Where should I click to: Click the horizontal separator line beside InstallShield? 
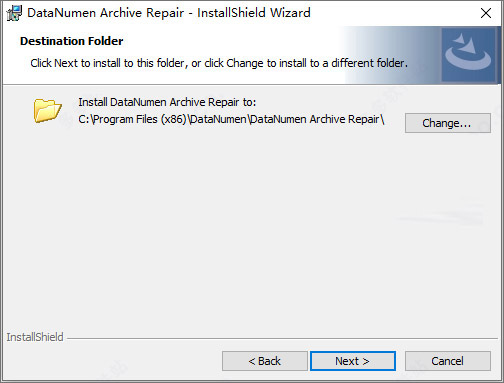tap(282, 339)
